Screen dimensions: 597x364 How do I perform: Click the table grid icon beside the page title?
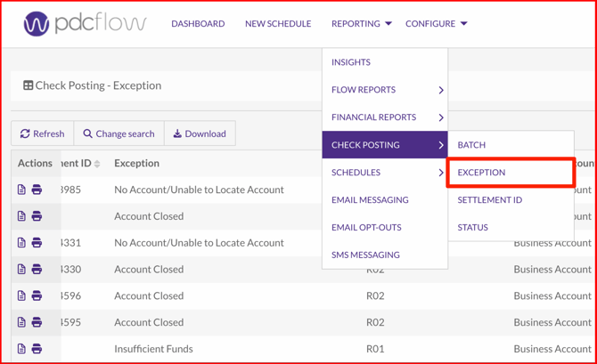(29, 86)
